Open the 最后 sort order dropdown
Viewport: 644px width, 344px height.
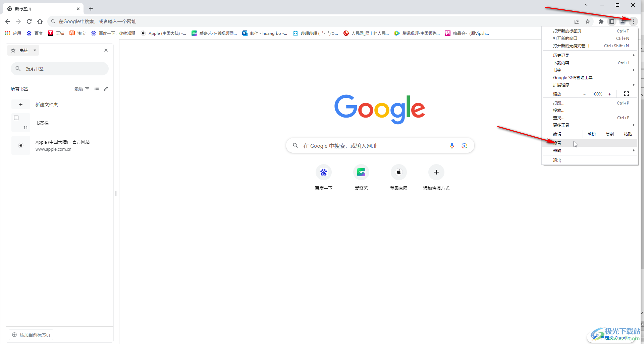click(82, 89)
